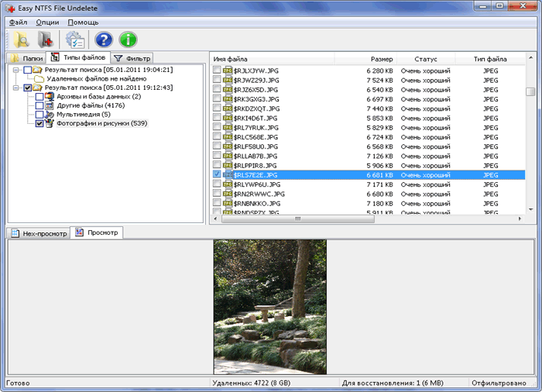Screen dimensions: 542x392
Task: Click the icon next to Архивы и базы данных
Action: [x=50, y=96]
